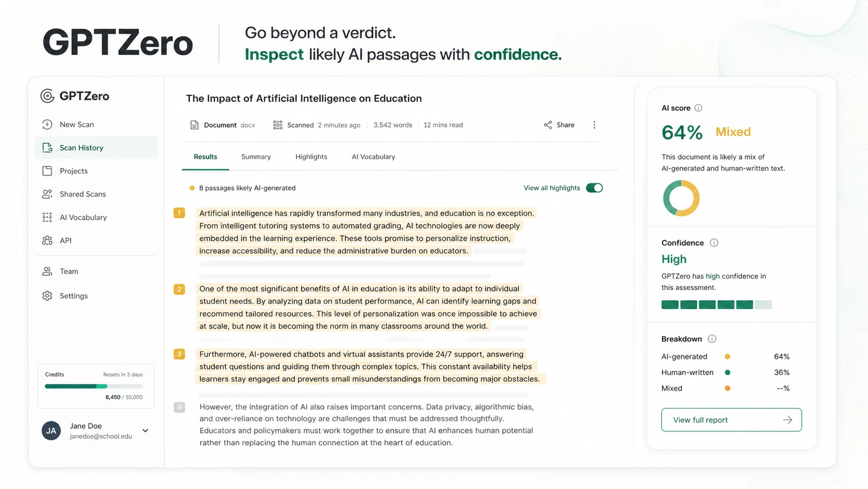868x489 pixels.
Task: Click the Confidence info icon
Action: pos(714,243)
